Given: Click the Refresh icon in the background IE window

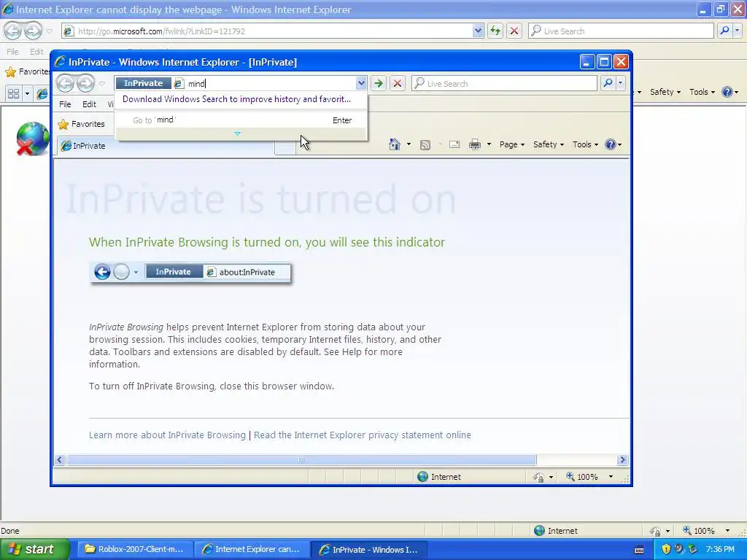Looking at the screenshot, I should [495, 31].
